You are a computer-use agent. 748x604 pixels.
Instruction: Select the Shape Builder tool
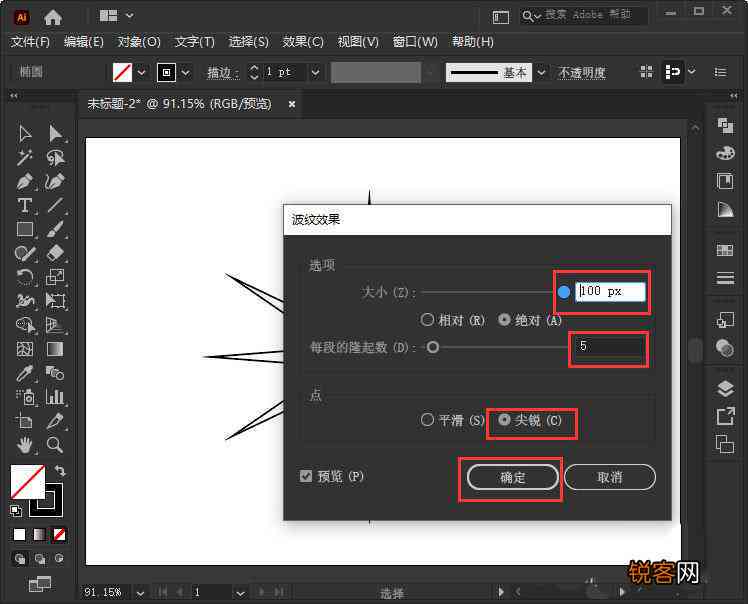click(x=25, y=325)
